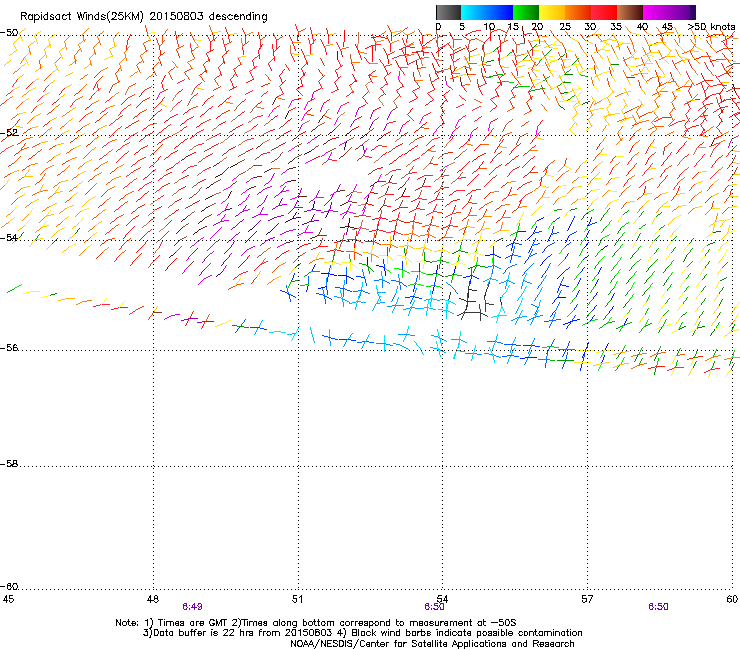The height and width of the screenshot is (650, 740).
Task: Click the 'Rapidsact Winds(25KM) 20150803 descending' title
Action: (143, 16)
